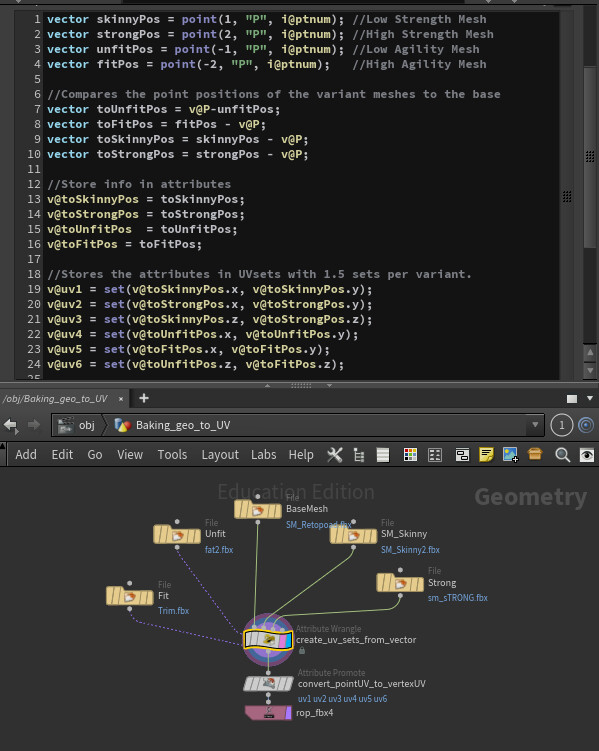Click the uv1 uv2 uv3 uv4 uv5 uv6 label
Image resolution: width=599 pixels, height=751 pixels.
(x=342, y=699)
